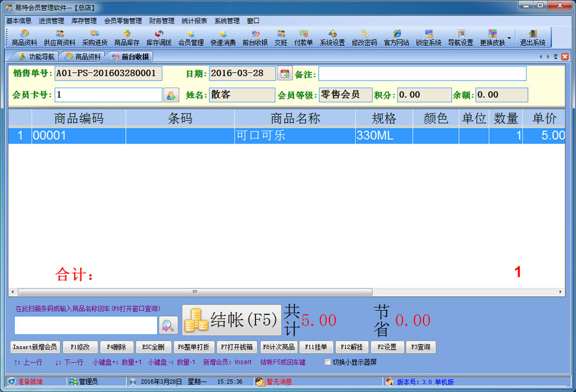Click the member lookup icon beside 会员卡号
This screenshot has height=392, width=576.
(x=171, y=95)
